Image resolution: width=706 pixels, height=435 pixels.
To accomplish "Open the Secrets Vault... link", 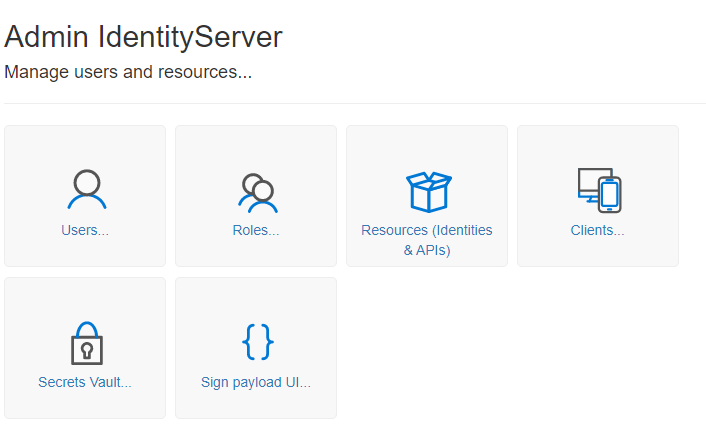I will coord(85,382).
